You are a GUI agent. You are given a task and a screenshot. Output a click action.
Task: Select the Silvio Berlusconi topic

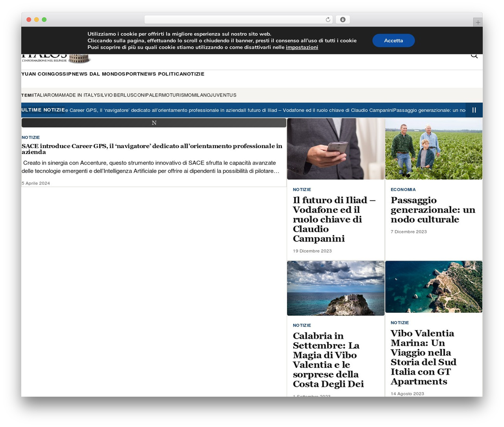(121, 95)
